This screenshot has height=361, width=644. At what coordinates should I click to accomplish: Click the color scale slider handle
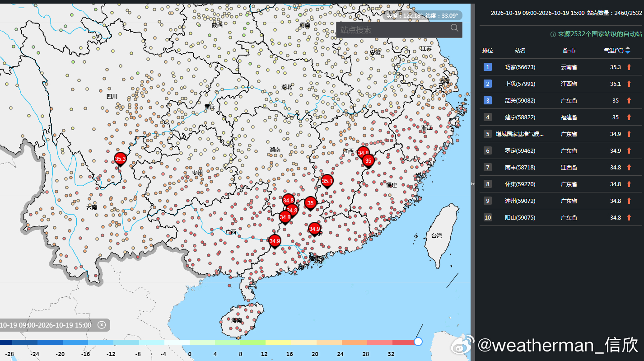click(418, 342)
